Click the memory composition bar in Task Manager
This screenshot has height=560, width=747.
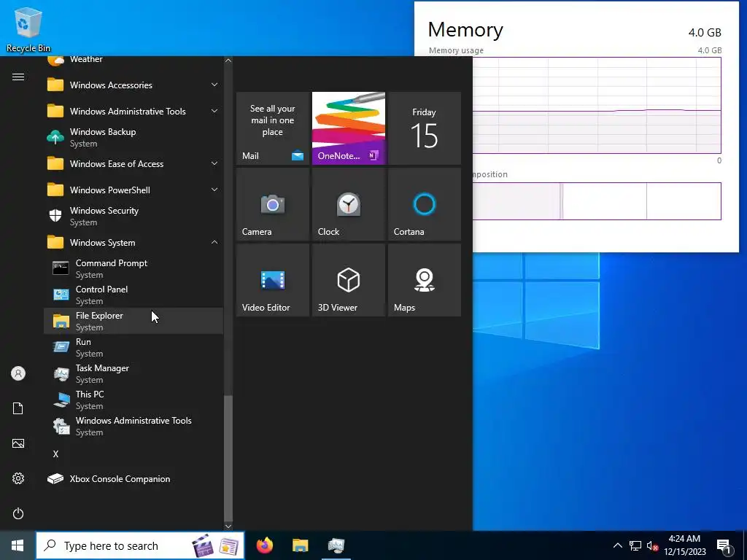pos(597,201)
